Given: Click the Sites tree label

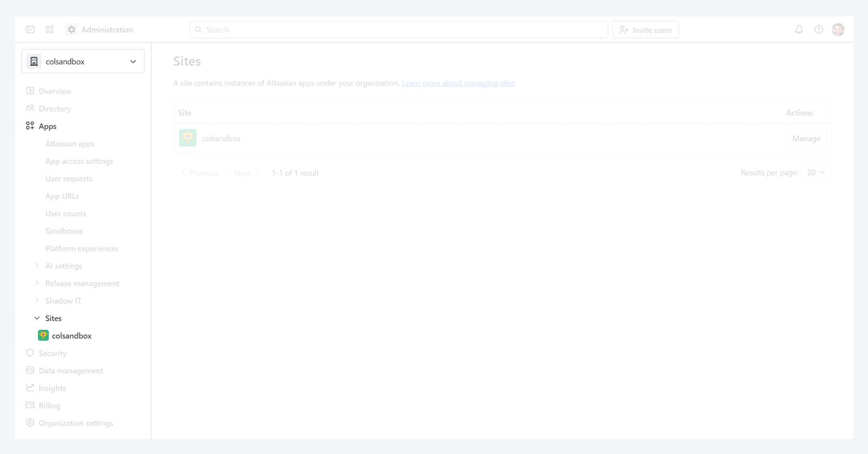Looking at the screenshot, I should 53,318.
